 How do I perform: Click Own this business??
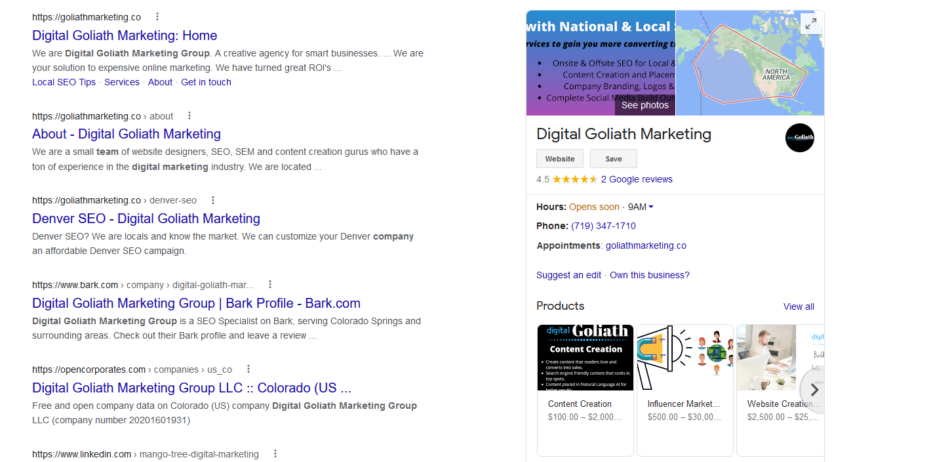pyautogui.click(x=649, y=275)
